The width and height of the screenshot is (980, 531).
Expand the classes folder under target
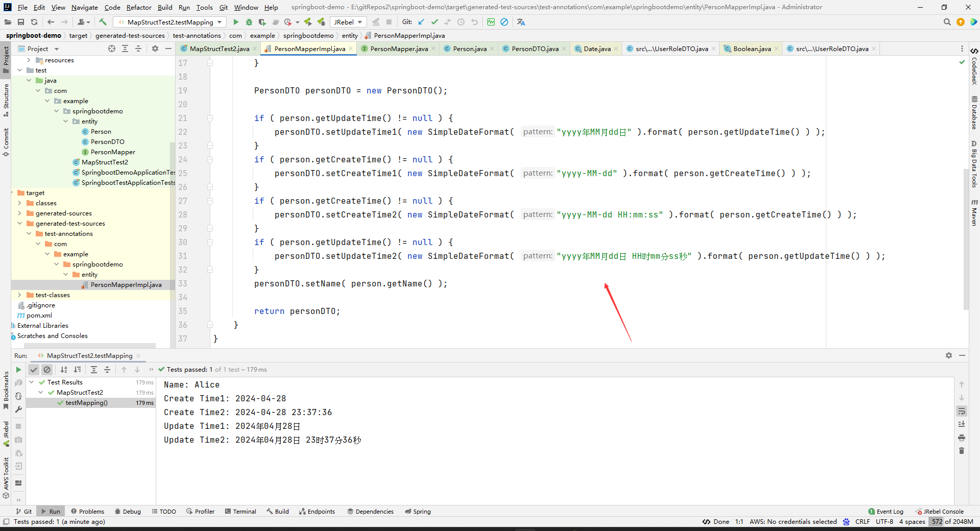tap(20, 203)
